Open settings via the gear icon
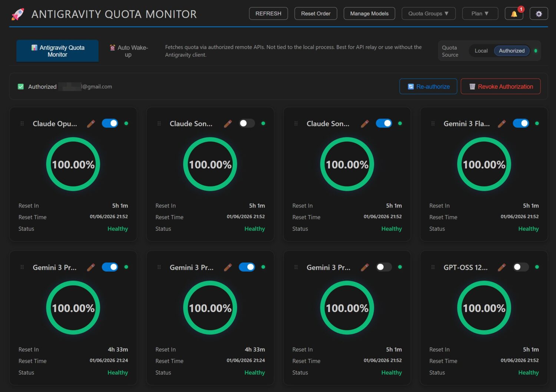 point(539,14)
